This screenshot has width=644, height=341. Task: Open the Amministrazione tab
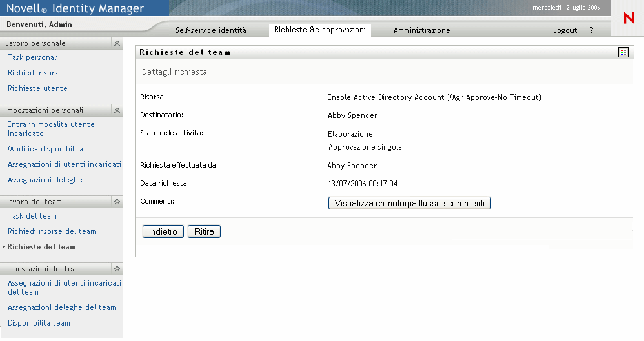pos(422,30)
